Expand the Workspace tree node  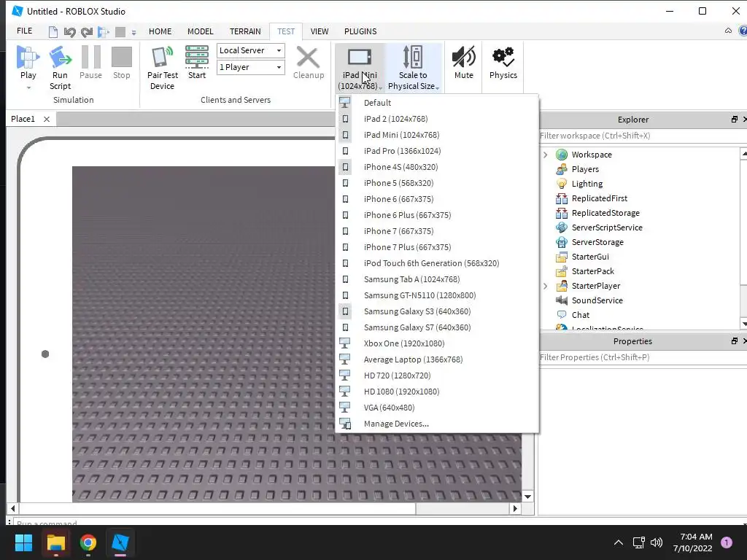pos(546,155)
